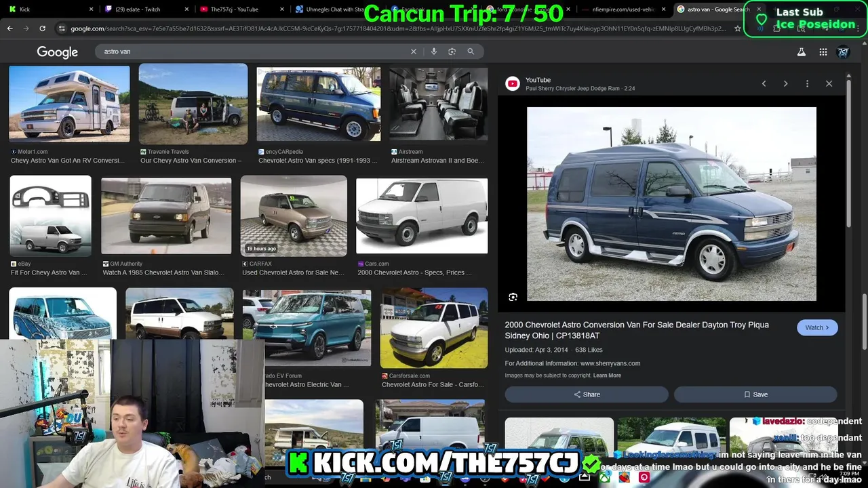The height and width of the screenshot is (488, 868).
Task: Click 'Our Chevy Astro Van Conversion' caption
Action: tap(191, 161)
